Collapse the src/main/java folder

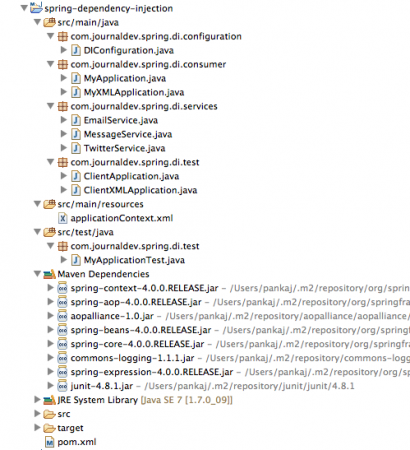(37, 22)
